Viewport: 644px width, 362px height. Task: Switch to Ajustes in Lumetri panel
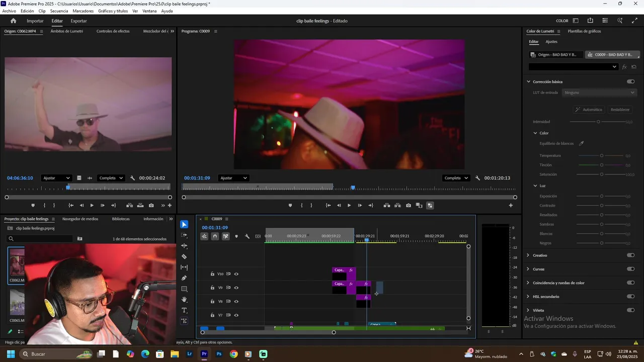pos(551,42)
